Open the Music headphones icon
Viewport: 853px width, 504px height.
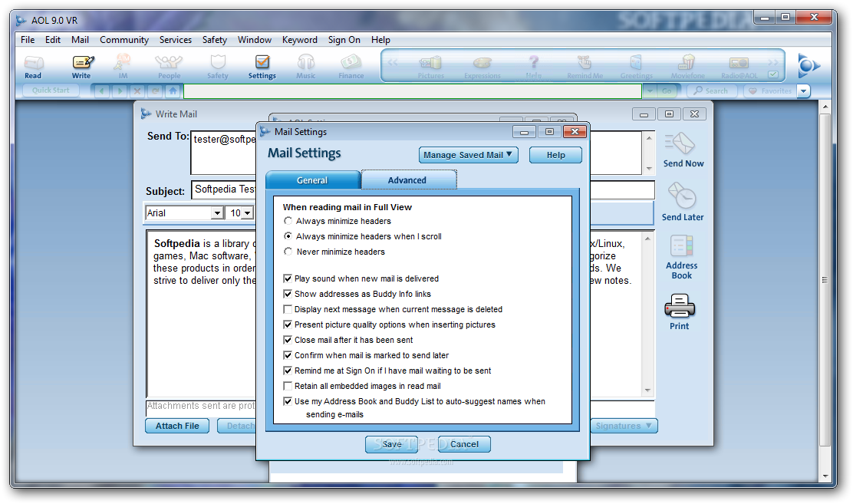click(306, 67)
